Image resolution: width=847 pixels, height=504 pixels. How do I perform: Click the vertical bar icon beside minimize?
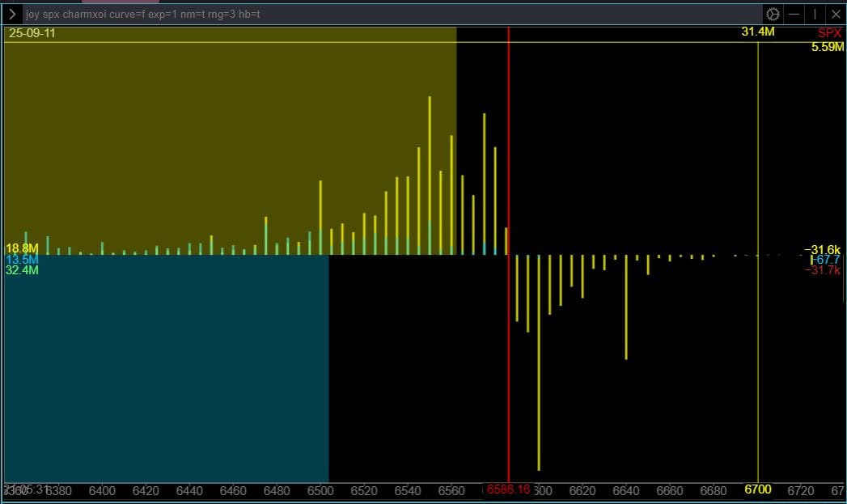815,15
